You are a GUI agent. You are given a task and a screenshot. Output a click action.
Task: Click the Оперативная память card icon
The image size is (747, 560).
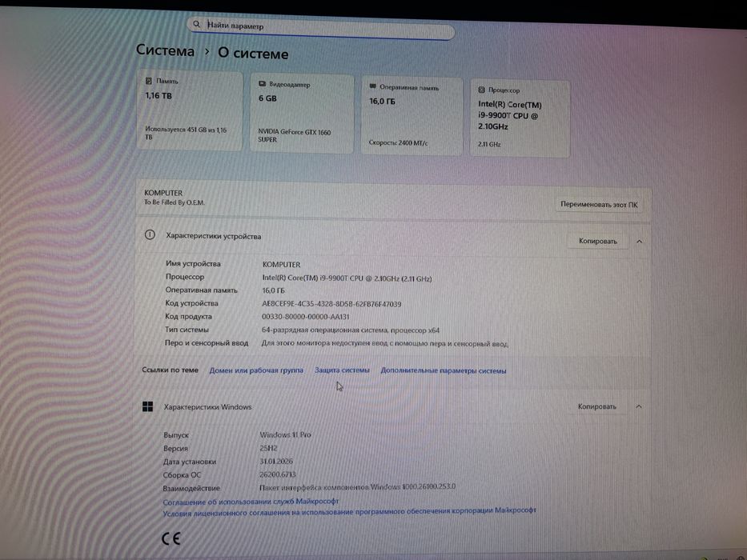[373, 86]
